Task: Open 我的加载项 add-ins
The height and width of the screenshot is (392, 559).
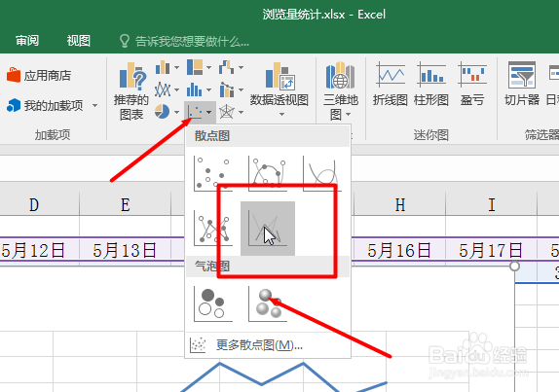Action: coord(45,105)
